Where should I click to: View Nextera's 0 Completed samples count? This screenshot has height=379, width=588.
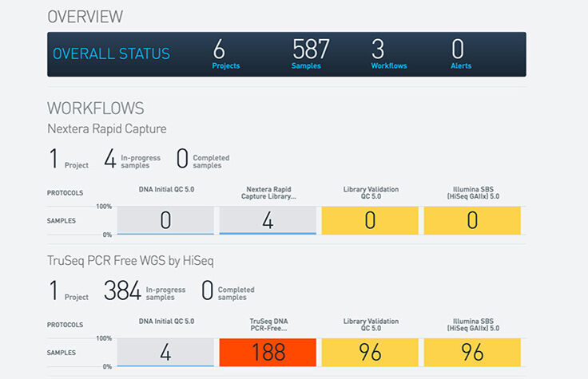(x=182, y=160)
